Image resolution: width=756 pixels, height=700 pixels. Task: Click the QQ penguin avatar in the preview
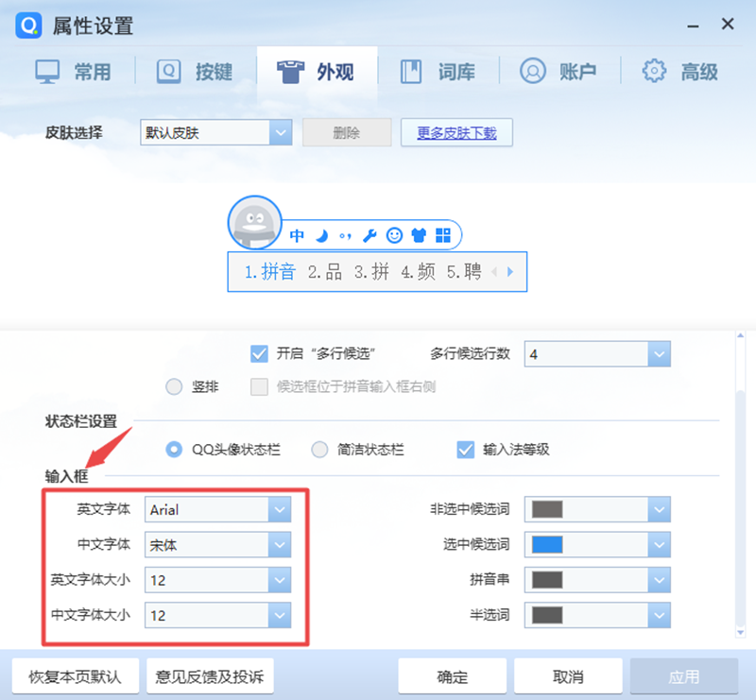pos(254,223)
